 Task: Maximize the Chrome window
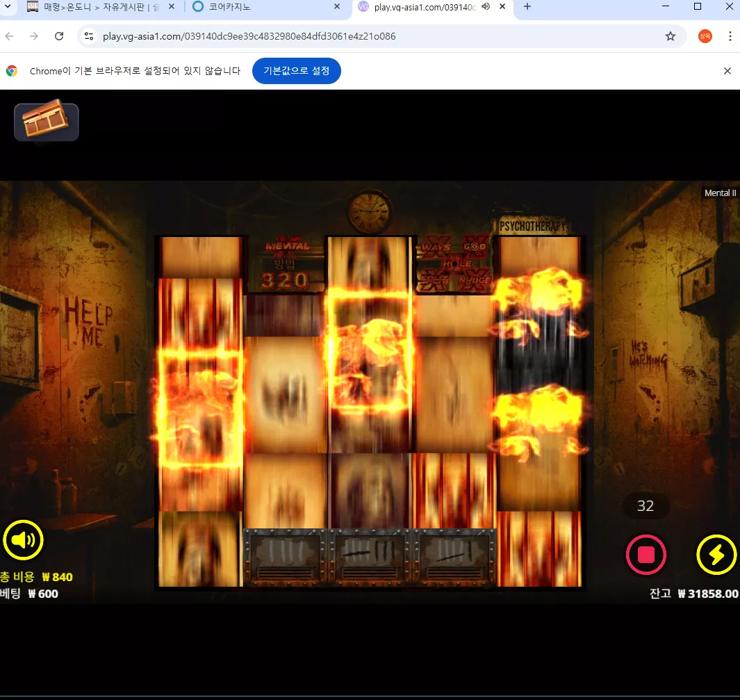(698, 7)
